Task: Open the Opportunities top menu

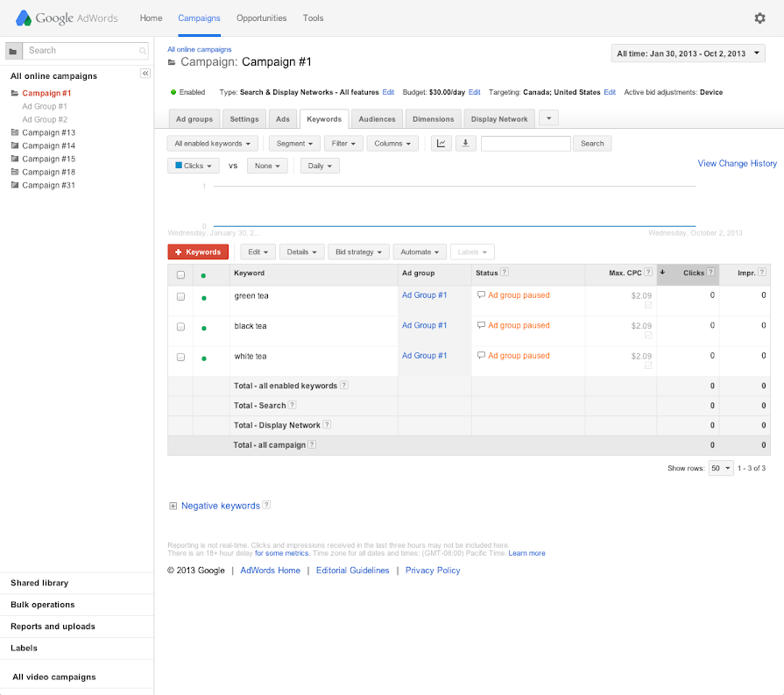Action: pyautogui.click(x=261, y=18)
